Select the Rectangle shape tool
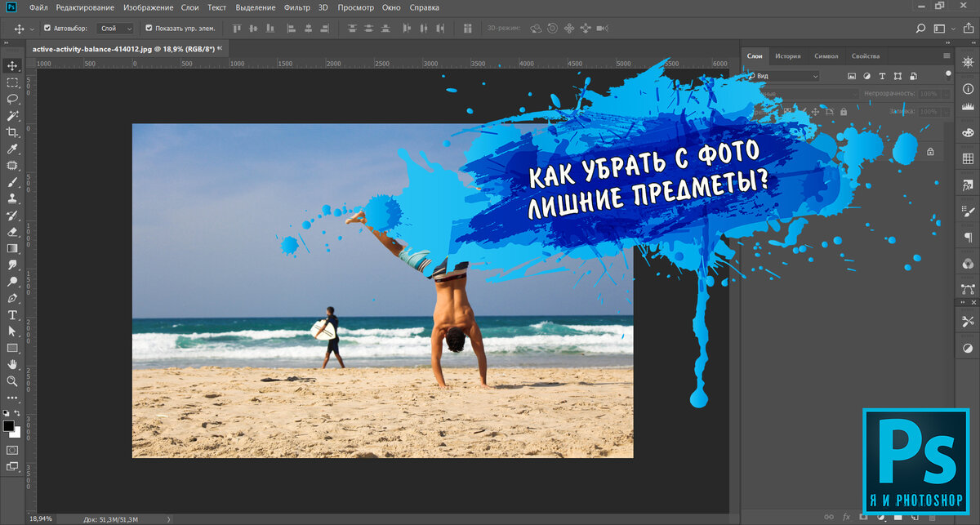The width and height of the screenshot is (980, 525). point(12,348)
